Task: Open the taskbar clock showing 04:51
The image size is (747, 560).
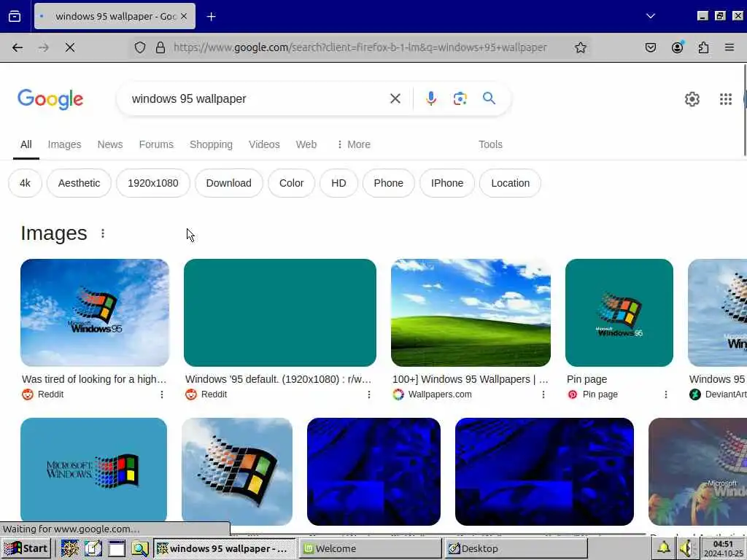Action: (723, 548)
